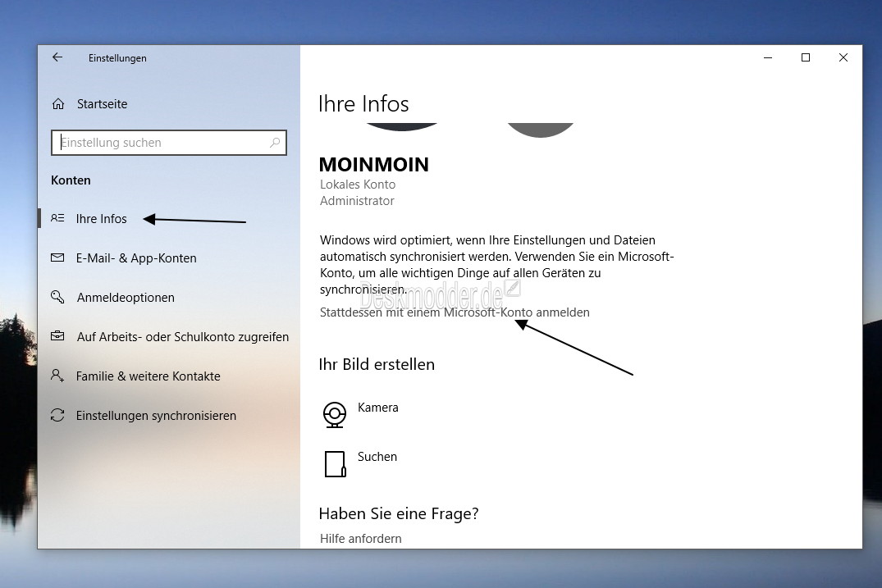This screenshot has width=882, height=588.
Task: Click the Lokales Konto text
Action: click(358, 185)
